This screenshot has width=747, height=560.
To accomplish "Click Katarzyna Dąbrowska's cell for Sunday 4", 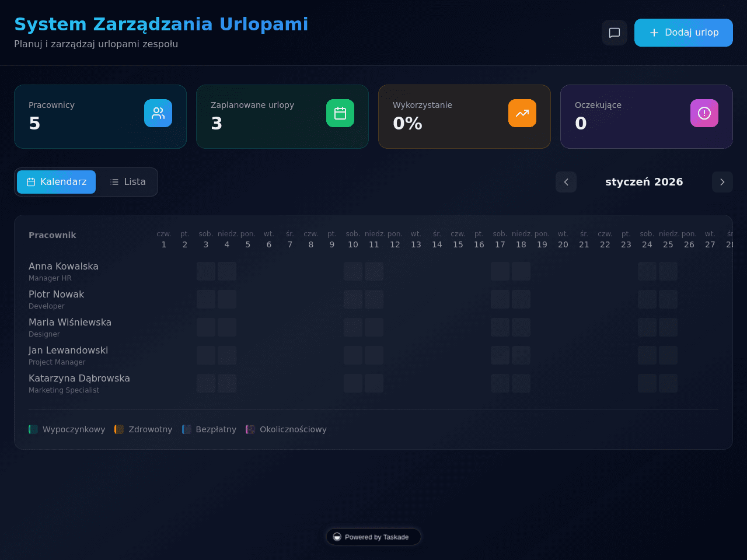I will 227,383.
